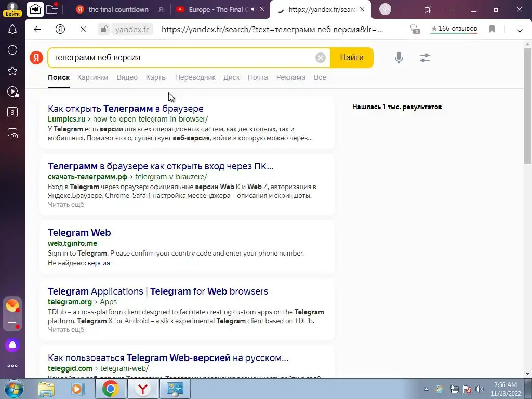Click the page vertical scrollbar thumb

(x=527, y=106)
